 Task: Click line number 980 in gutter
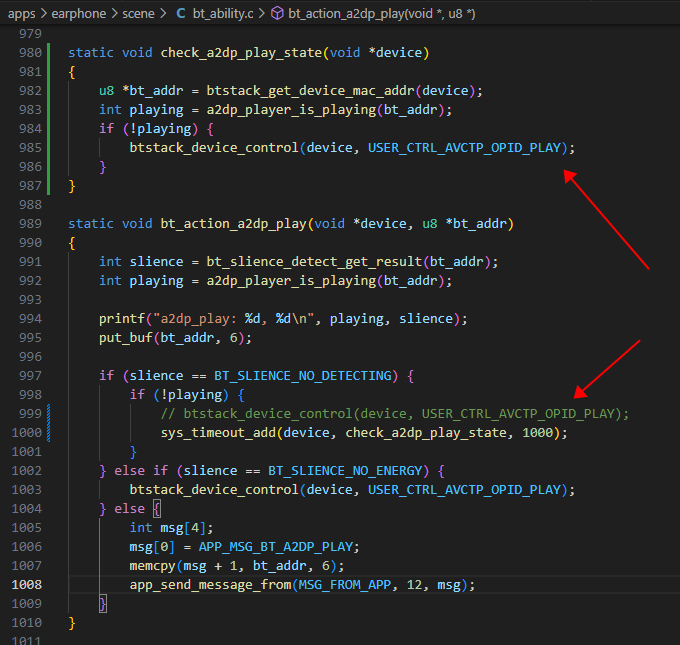click(x=30, y=52)
